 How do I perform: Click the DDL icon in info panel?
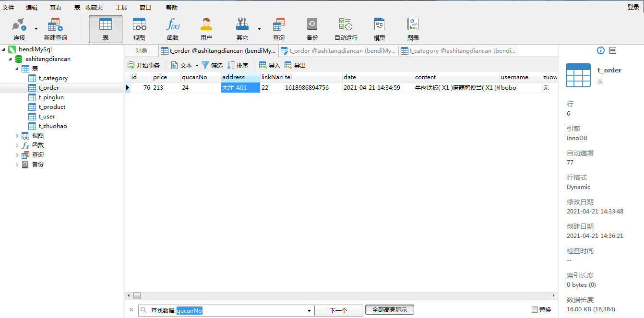613,50
